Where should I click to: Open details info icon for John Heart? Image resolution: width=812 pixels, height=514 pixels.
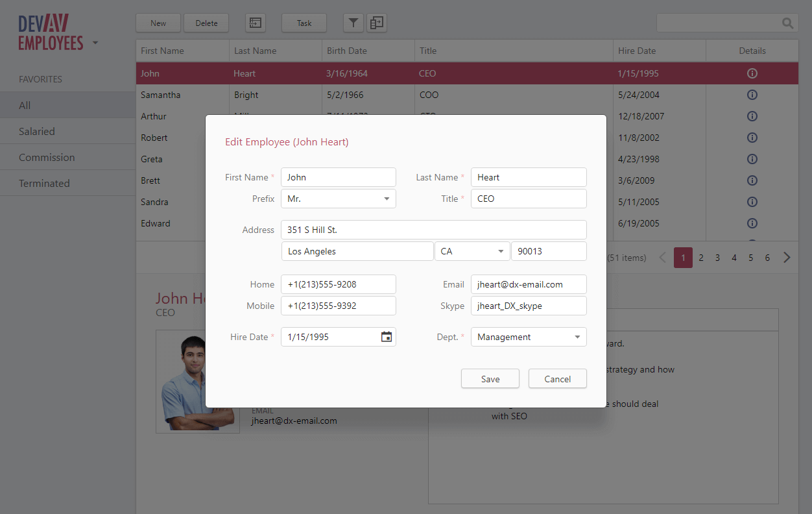[752, 73]
